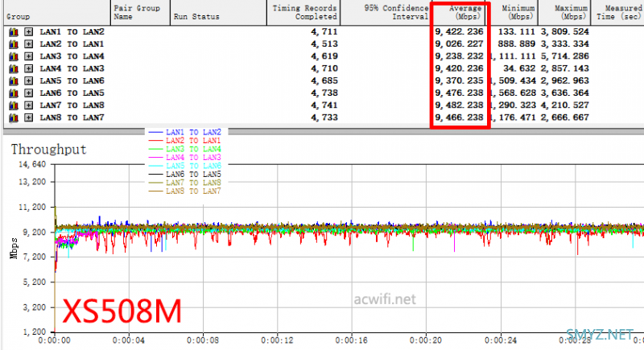Viewport: 644px width, 350px height.
Task: Click the Pair Group Name column header
Action: pyautogui.click(x=140, y=13)
